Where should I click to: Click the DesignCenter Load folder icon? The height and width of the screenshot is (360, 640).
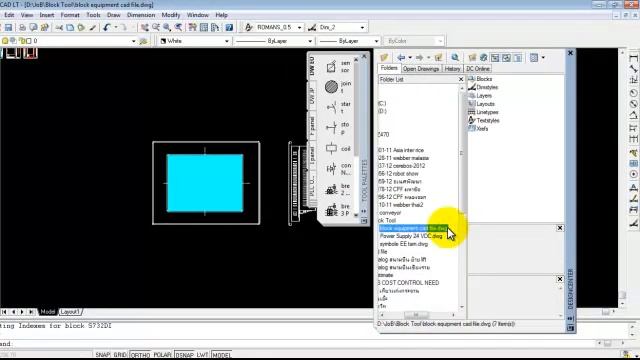pos(384,58)
